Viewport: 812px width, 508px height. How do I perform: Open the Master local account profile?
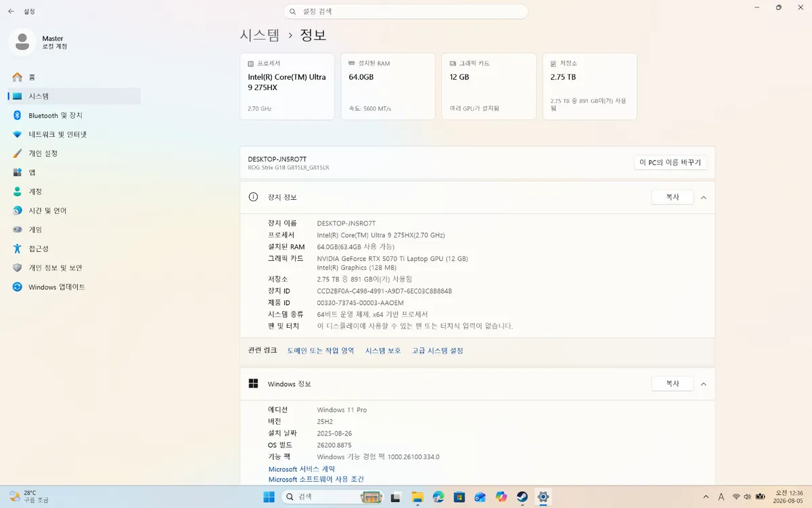pos(41,42)
